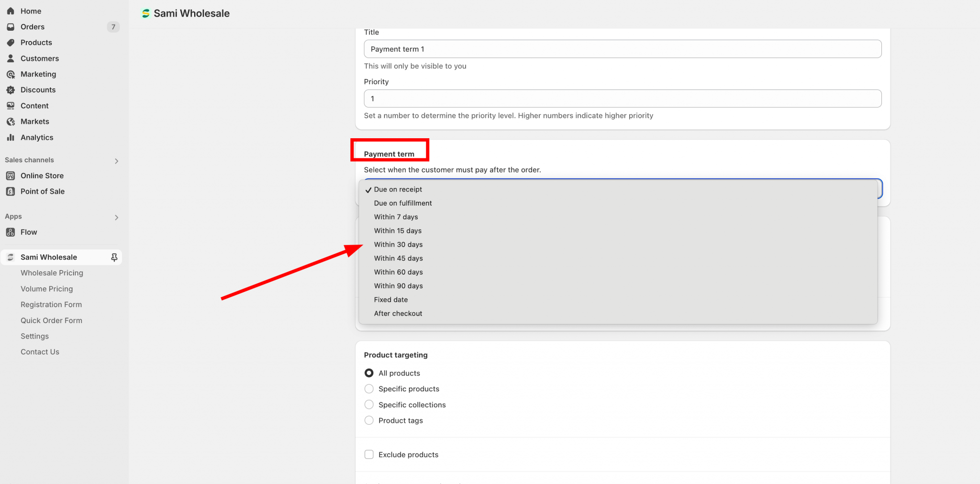Screen dimensions: 980x484
Task: Open Wholesale Pricing submenu item
Action: [x=52, y=273]
